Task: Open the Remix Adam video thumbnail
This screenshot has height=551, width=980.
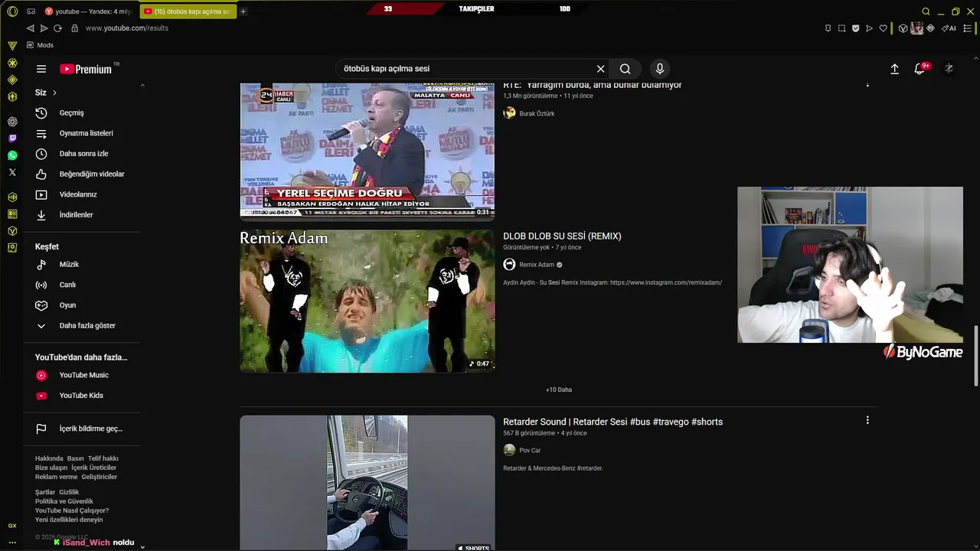Action: coord(367,302)
